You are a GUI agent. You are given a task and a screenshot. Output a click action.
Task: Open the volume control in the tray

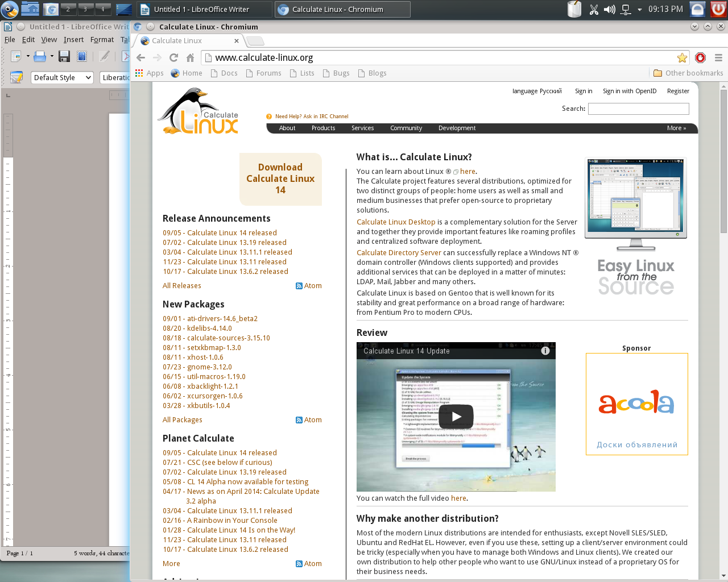click(x=610, y=10)
